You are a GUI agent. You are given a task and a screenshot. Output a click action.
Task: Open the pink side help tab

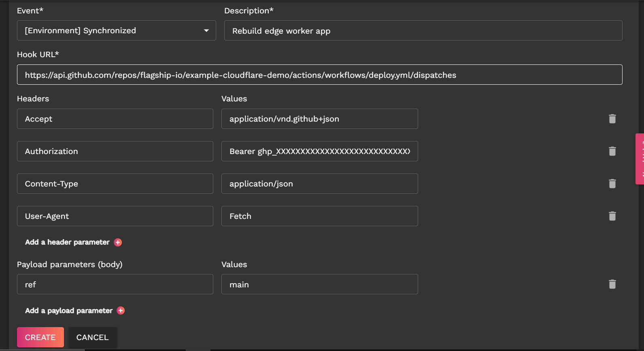point(640,159)
